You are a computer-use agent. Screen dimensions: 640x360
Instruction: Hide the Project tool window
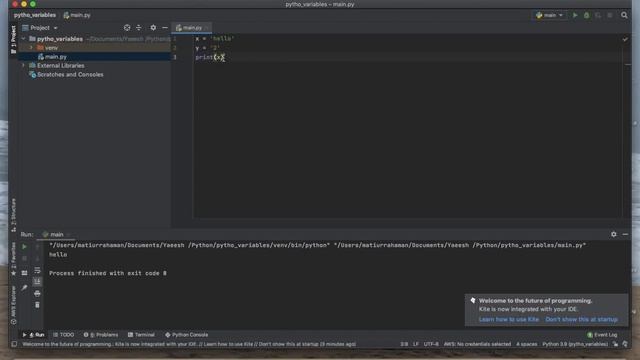click(165, 28)
